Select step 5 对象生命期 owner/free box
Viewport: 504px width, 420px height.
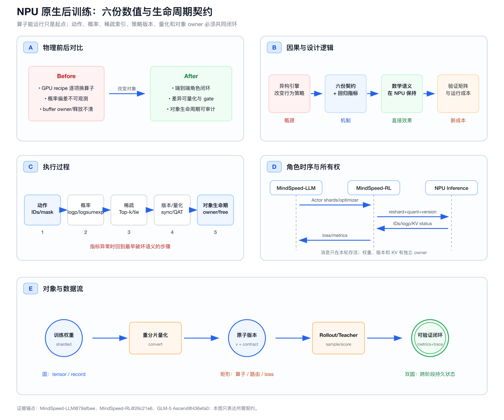click(x=216, y=210)
